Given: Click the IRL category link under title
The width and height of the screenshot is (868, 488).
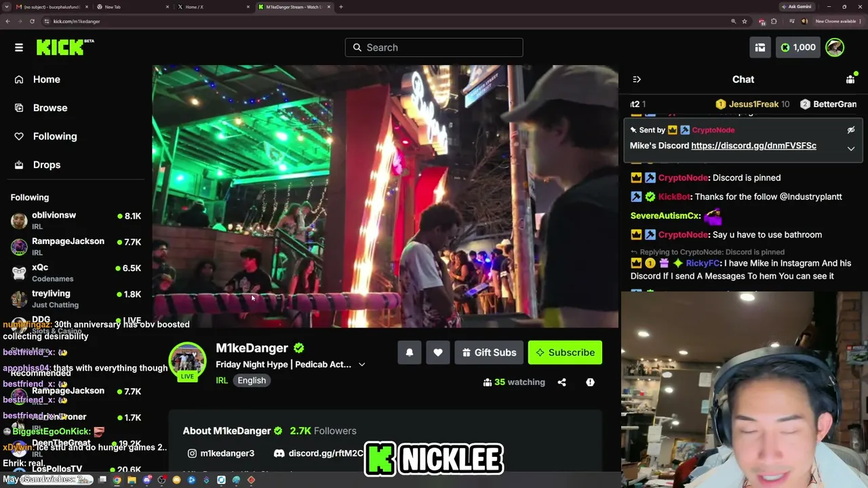Looking at the screenshot, I should 222,380.
